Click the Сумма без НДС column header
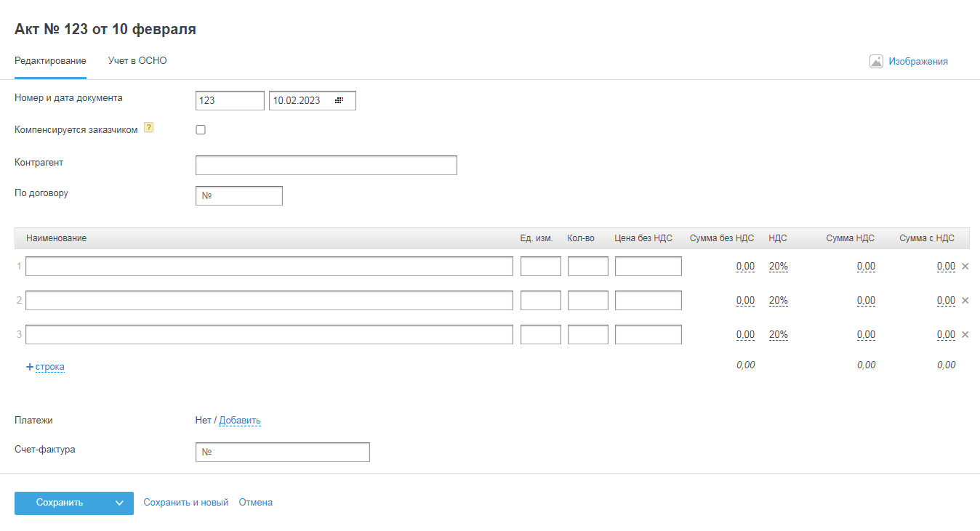 722,238
